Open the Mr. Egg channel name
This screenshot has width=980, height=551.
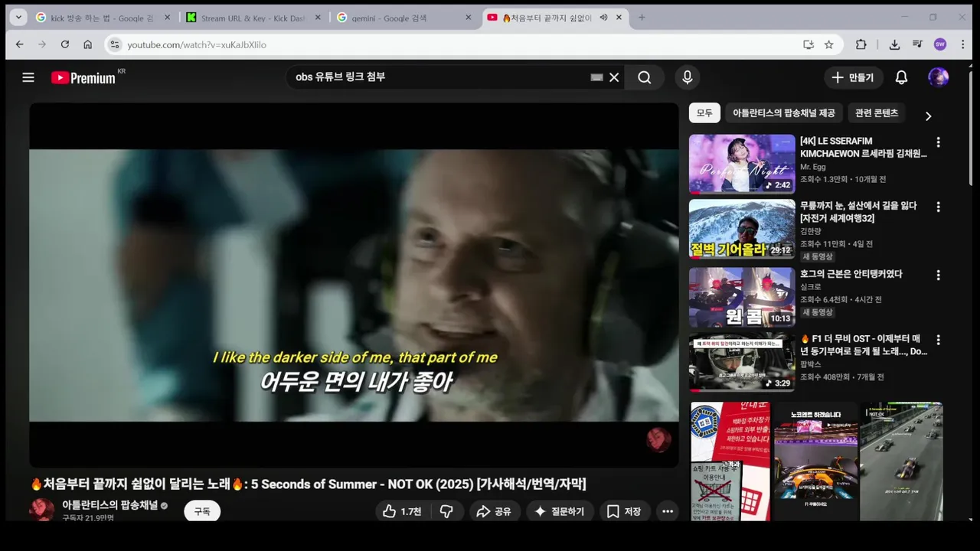815,167
